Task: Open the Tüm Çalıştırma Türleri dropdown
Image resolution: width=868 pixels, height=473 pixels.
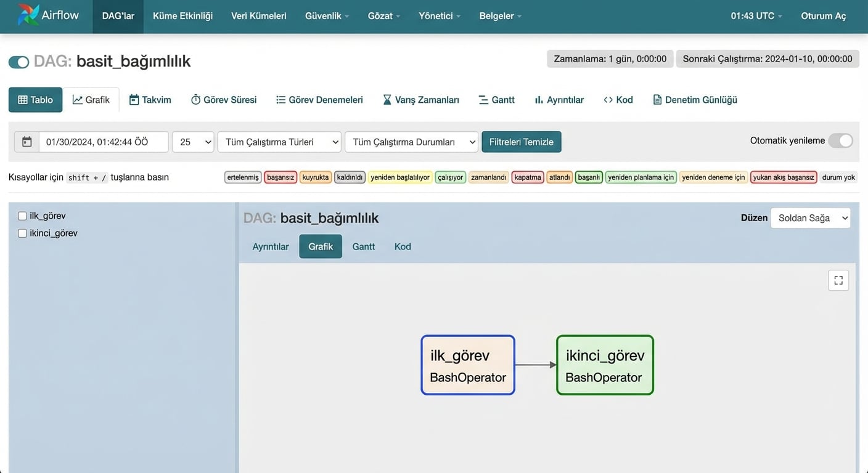Action: click(x=279, y=142)
